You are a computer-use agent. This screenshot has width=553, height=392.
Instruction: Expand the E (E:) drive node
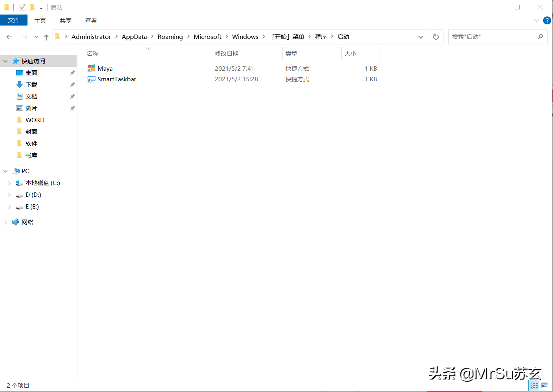pos(9,207)
